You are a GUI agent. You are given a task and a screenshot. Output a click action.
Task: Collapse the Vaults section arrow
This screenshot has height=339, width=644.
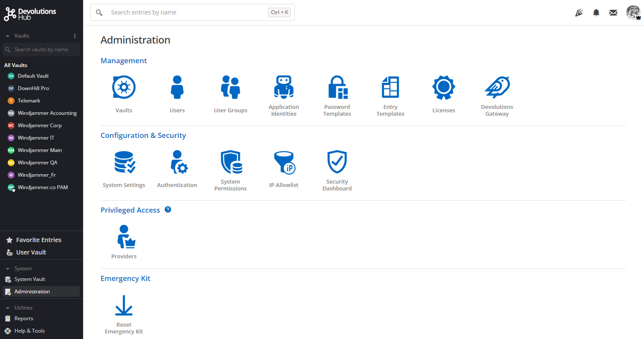(8, 36)
